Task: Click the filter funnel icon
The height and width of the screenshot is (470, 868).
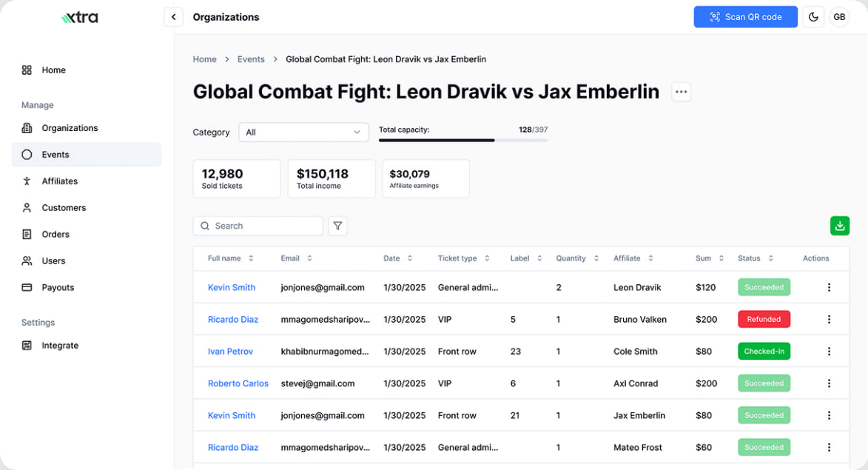Action: coord(337,226)
